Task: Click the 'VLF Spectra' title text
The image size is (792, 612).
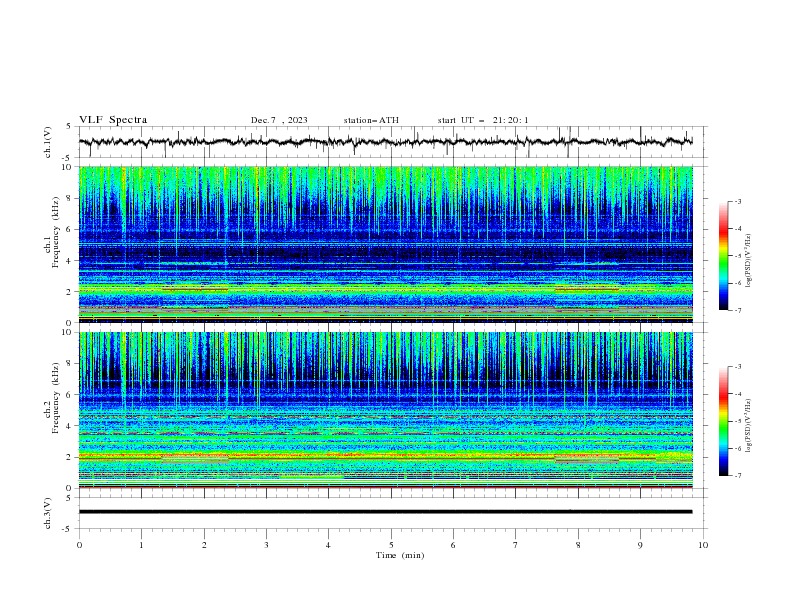Action: pyautogui.click(x=113, y=120)
